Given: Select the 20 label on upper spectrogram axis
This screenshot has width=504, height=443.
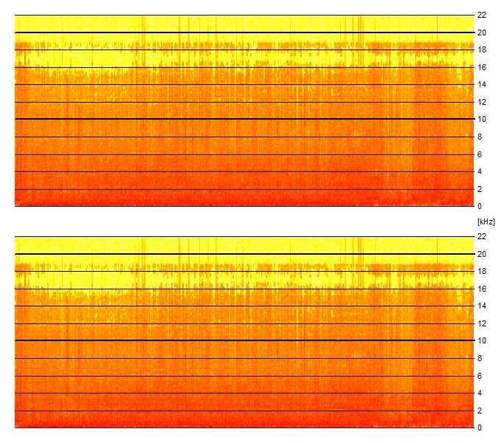Looking at the screenshot, I should tap(482, 32).
